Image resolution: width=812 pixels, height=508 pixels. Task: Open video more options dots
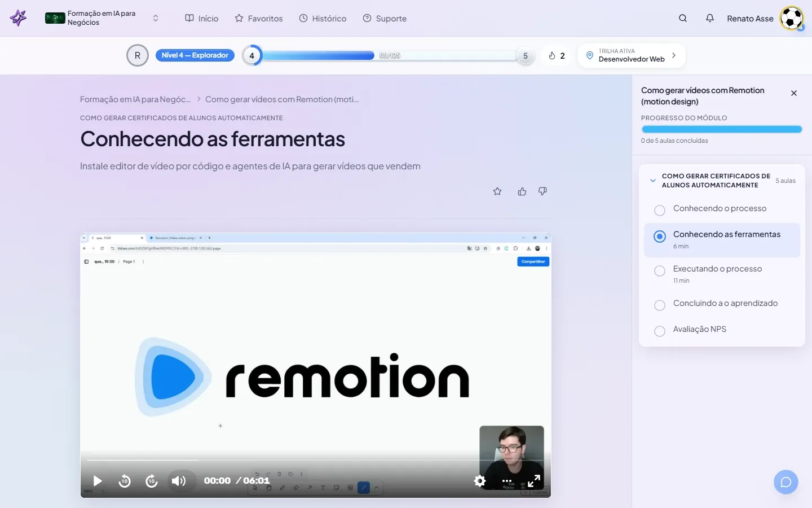(x=507, y=481)
